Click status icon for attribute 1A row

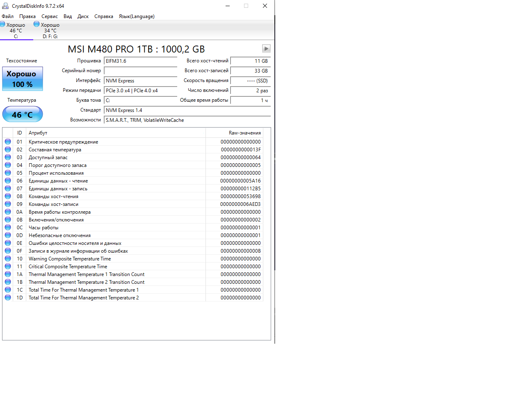coord(8,274)
